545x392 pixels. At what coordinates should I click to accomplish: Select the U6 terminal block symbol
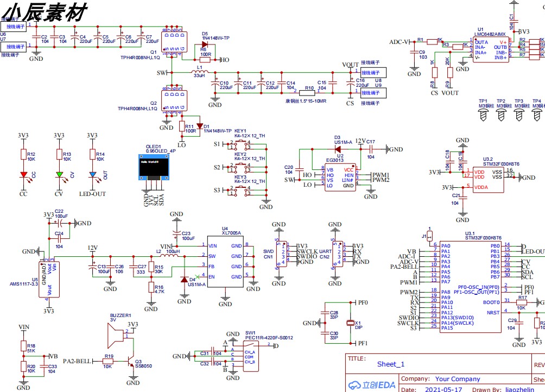(x=13, y=27)
